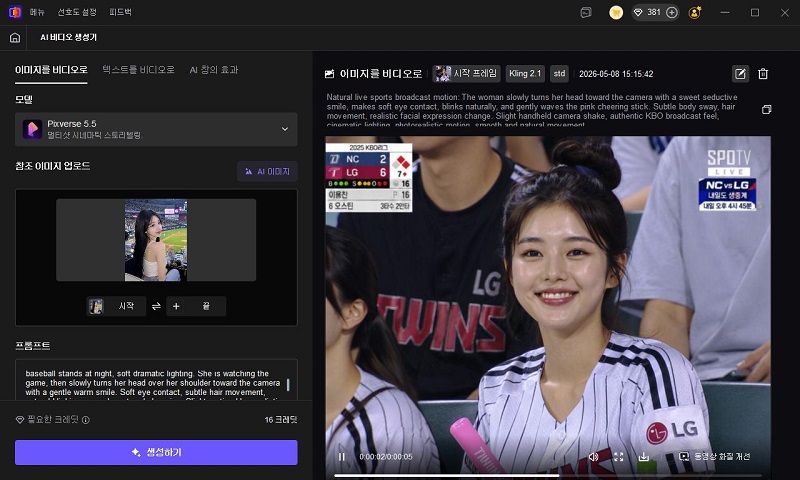This screenshot has width=800, height=480.
Task: Show info for 필요한 크레딧
Action: click(x=86, y=420)
